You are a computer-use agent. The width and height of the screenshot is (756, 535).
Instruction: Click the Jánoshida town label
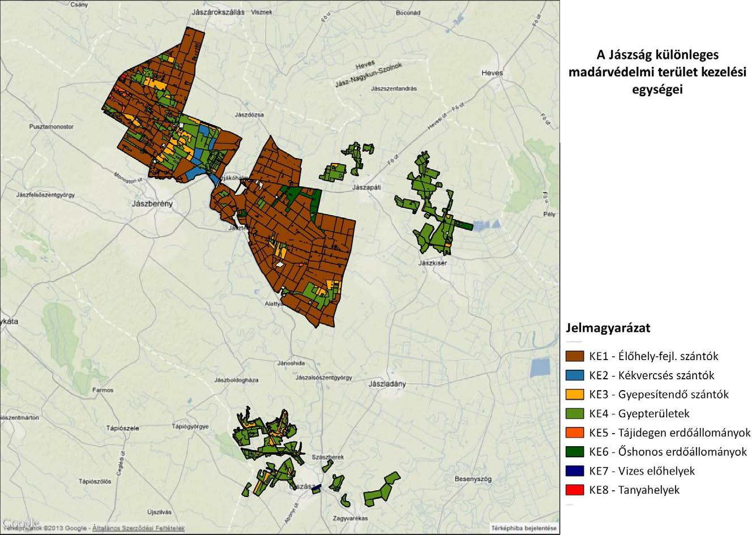coord(292,363)
